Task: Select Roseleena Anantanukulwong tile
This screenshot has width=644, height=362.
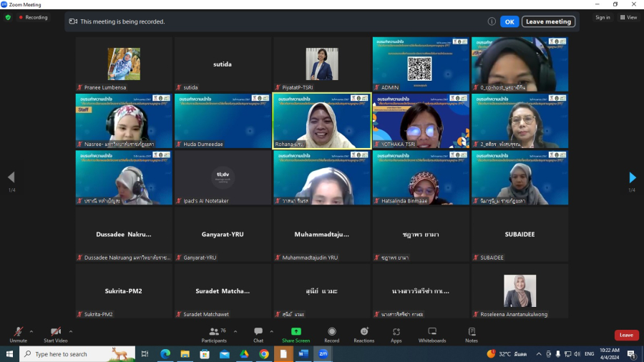Action: pos(519,290)
